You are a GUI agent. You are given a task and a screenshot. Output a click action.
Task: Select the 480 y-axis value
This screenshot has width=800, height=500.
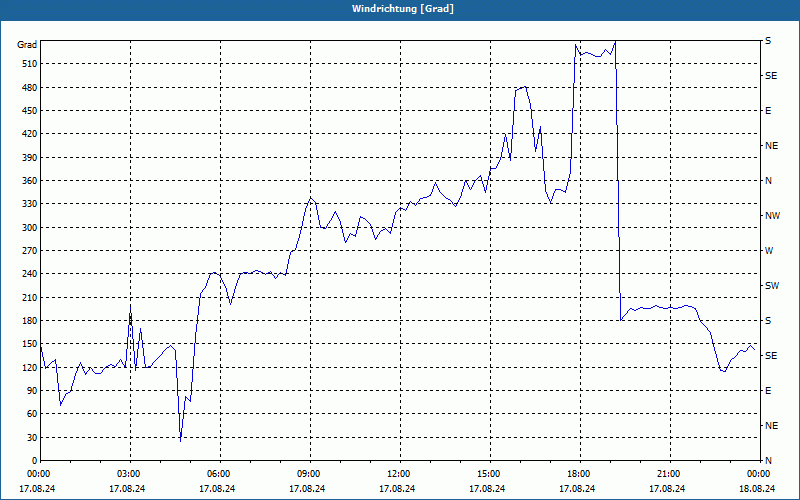[29, 87]
